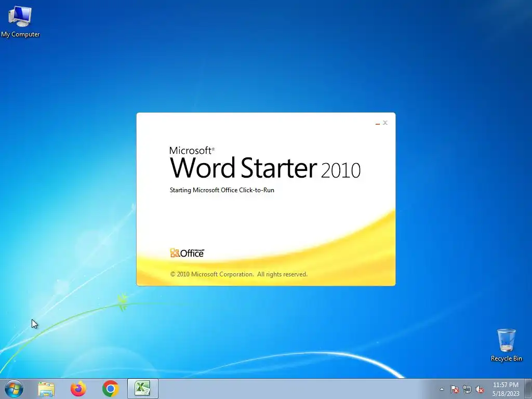Image resolution: width=532 pixels, height=399 pixels.
Task: Open the clock showing 11:57 PM
Action: pyautogui.click(x=506, y=385)
